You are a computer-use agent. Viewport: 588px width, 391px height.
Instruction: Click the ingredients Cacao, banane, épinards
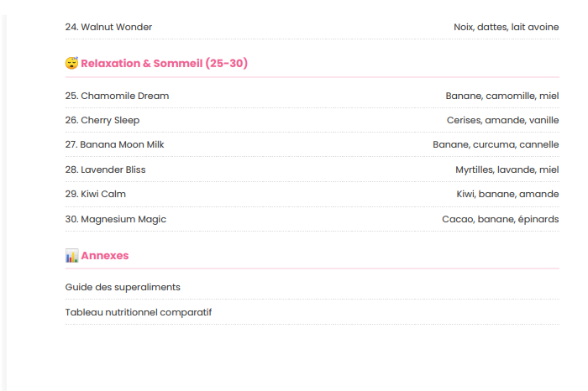500,219
